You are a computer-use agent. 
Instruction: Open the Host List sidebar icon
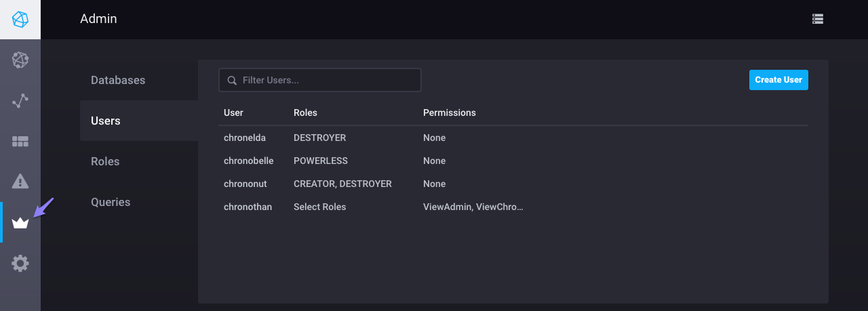coord(20,60)
